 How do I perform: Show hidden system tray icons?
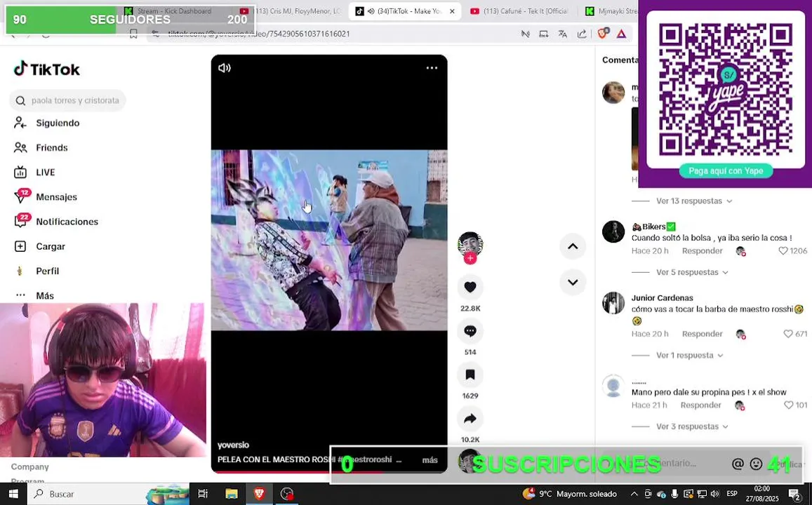pos(634,494)
